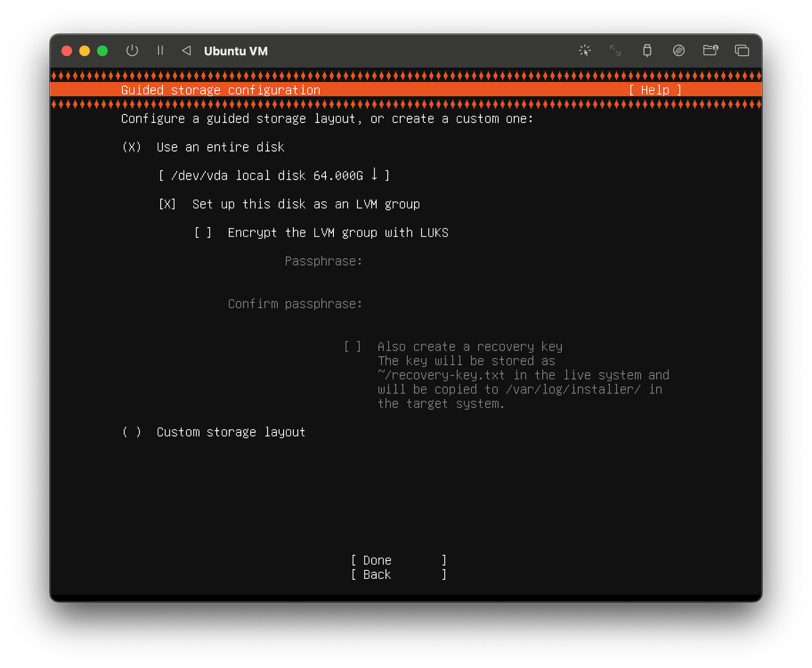Pause the Ubuntu VM
This screenshot has width=812, height=668.
160,50
